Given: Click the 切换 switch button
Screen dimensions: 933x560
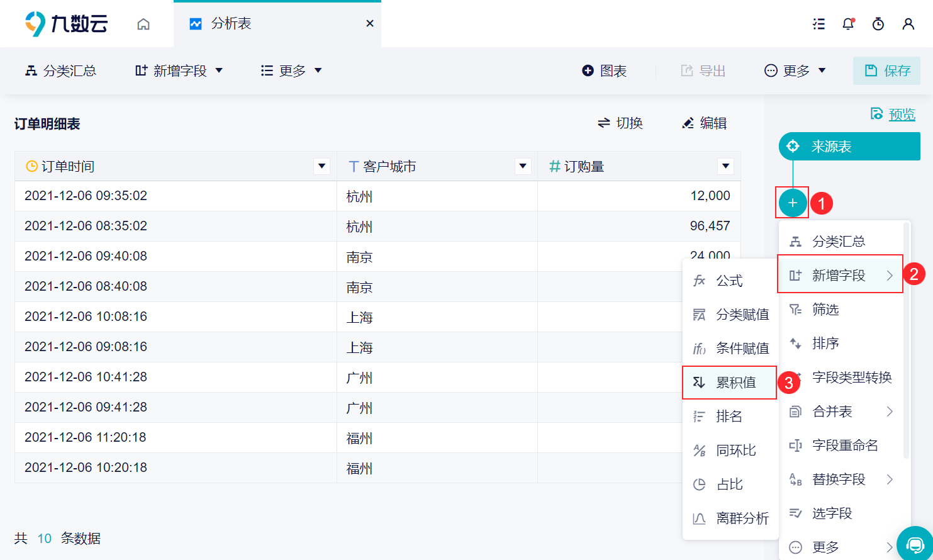Looking at the screenshot, I should (620, 123).
